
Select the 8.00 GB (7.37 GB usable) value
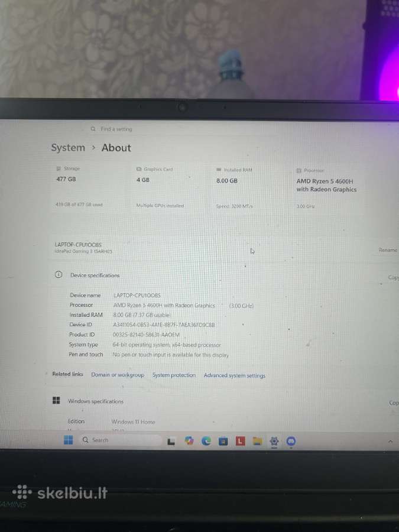[x=141, y=315]
